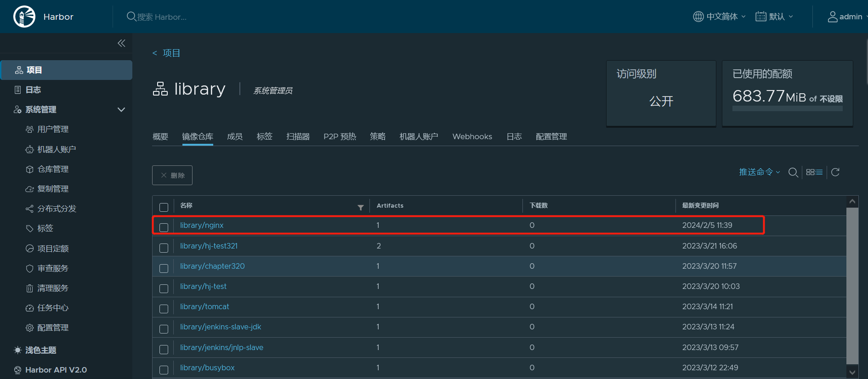
Task: Click the admin user avatar icon
Action: tap(832, 17)
